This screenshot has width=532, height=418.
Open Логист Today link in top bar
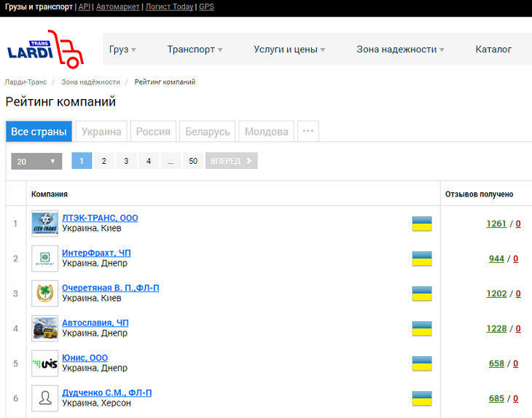[169, 7]
